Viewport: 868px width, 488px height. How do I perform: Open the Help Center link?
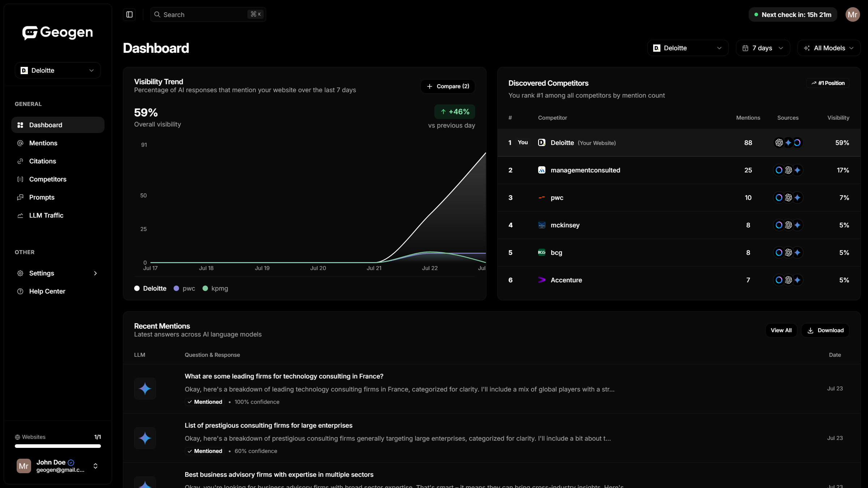58,291
